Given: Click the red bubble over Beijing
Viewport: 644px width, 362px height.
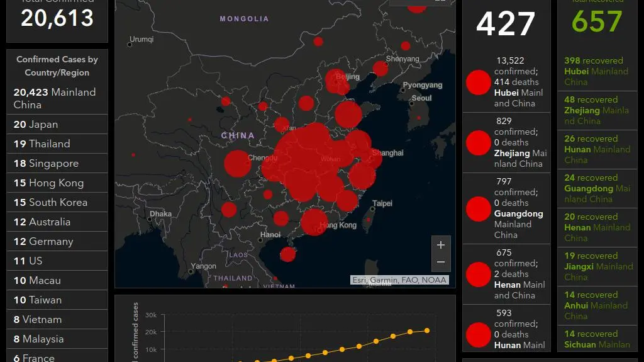Looking at the screenshot, I should 336,81.
